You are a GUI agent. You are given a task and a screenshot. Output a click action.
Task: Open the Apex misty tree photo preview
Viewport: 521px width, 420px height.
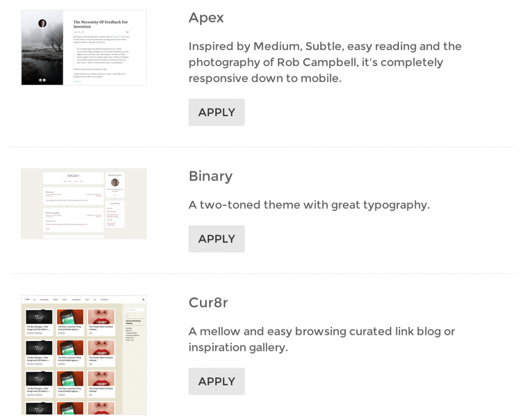pos(42,47)
